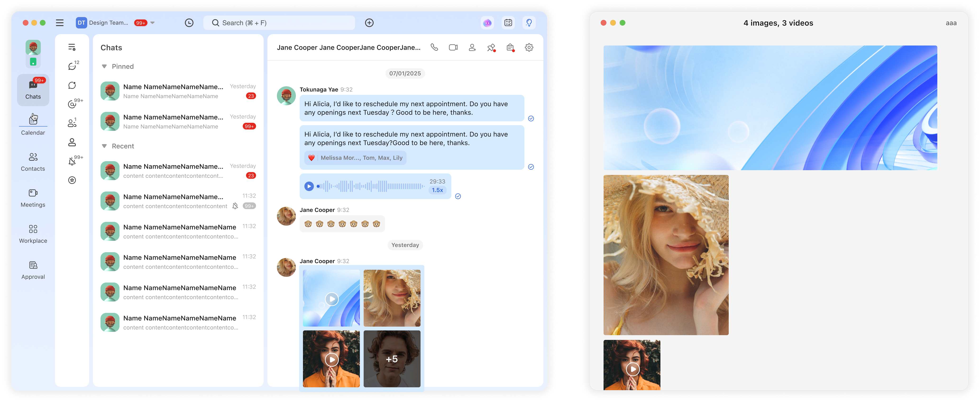Play the voice message audio

pos(309,186)
